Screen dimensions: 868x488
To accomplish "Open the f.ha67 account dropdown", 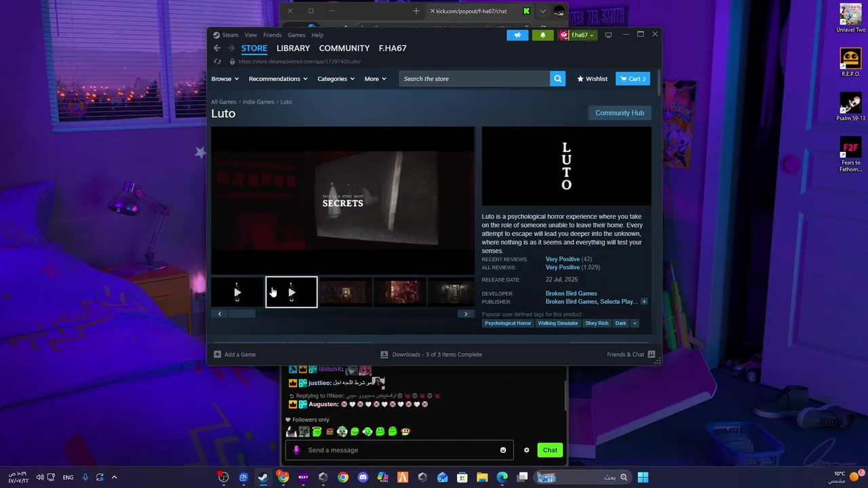I will pyautogui.click(x=577, y=35).
